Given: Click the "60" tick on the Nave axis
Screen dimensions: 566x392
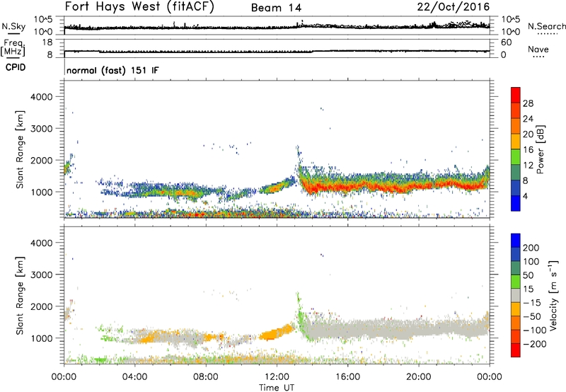Looking at the screenshot, I should coord(506,42).
